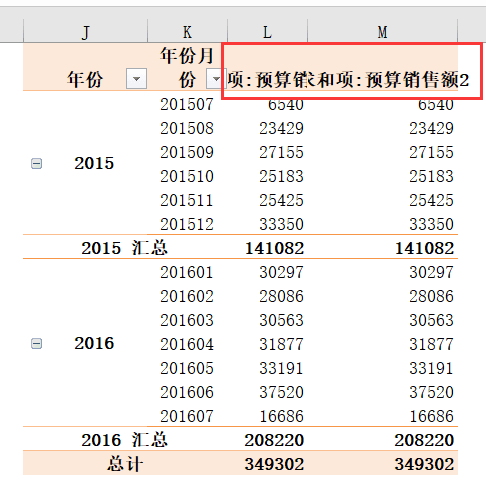Viewport: 486px width, 504px height.
Task: Click 349302 grand total in column L
Action: [x=275, y=464]
